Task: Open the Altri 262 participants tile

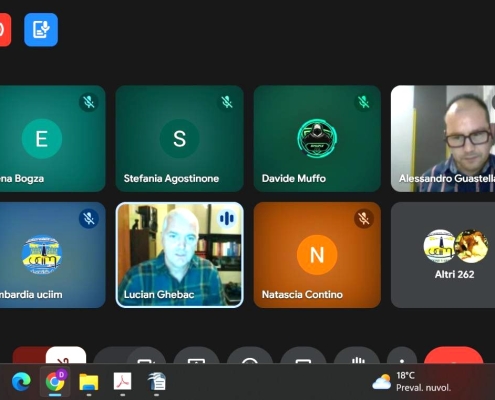Action: click(x=443, y=255)
